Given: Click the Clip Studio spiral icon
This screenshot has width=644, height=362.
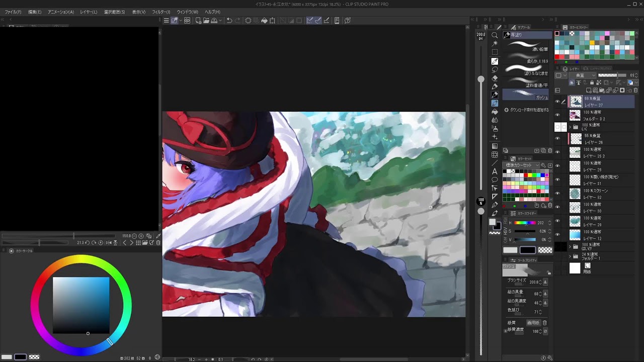Looking at the screenshot, I should coord(187,21).
